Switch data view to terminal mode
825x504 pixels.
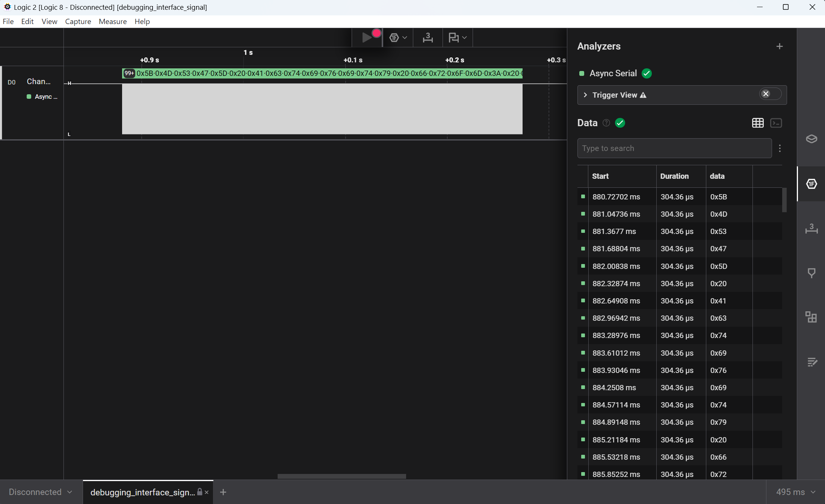point(776,123)
